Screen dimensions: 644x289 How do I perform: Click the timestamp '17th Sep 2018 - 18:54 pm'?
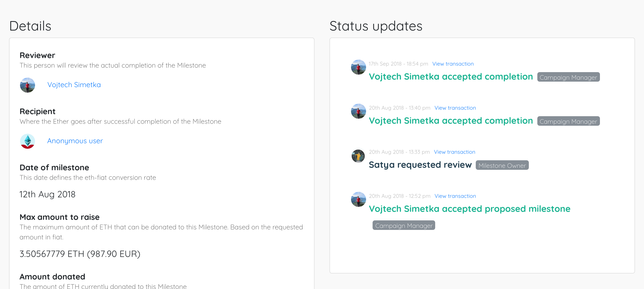click(398, 64)
